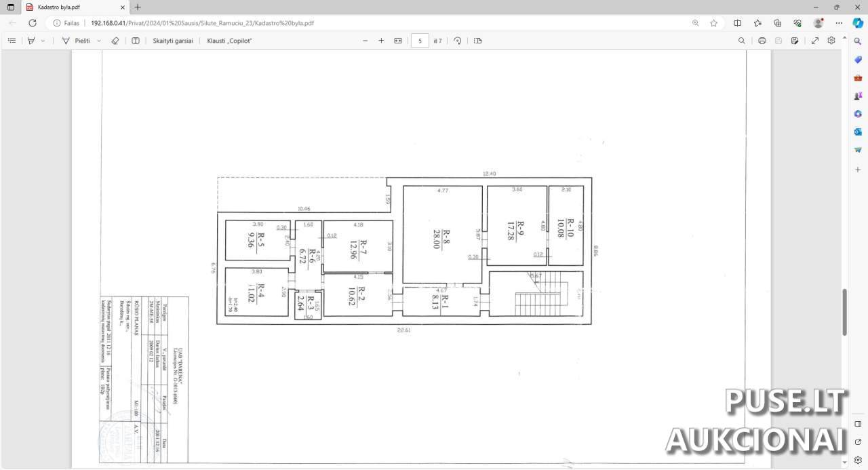The image size is (868, 470).
Task: Click the page number input field
Action: 420,41
